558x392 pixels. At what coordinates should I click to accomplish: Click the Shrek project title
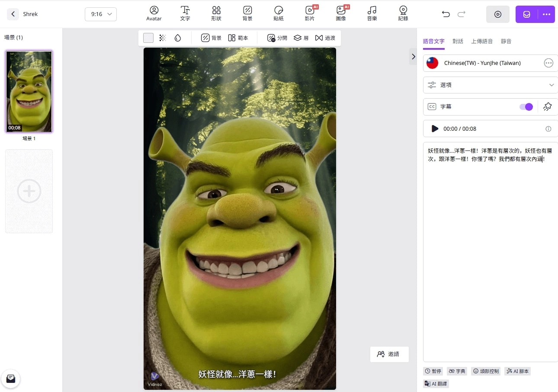pyautogui.click(x=30, y=14)
